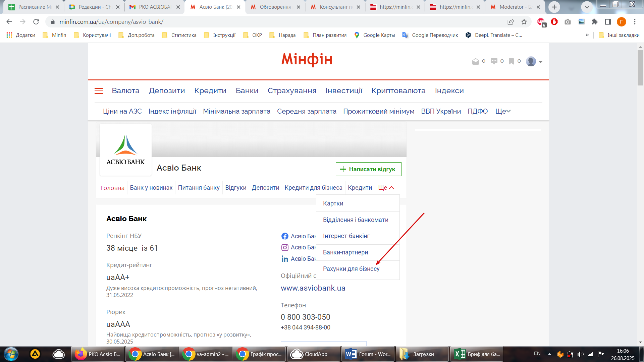Go to Валюта in main navigation
Screen dimensions: 644x362
tap(125, 91)
